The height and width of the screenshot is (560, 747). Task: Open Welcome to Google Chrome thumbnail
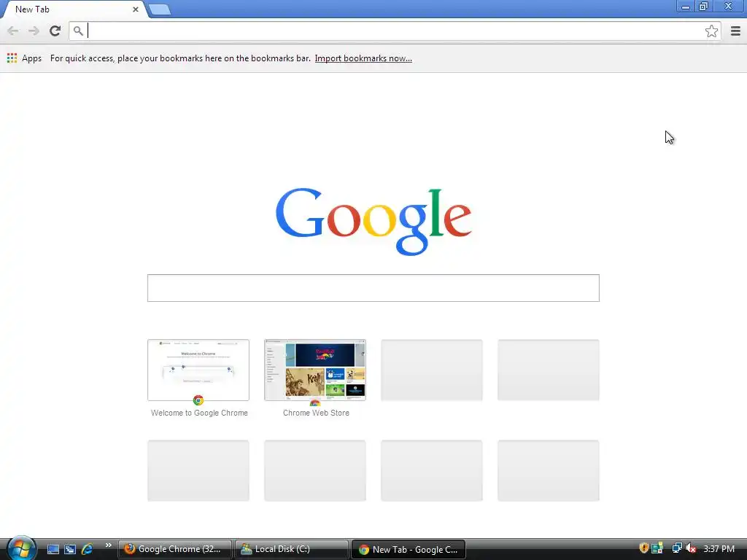click(x=198, y=370)
